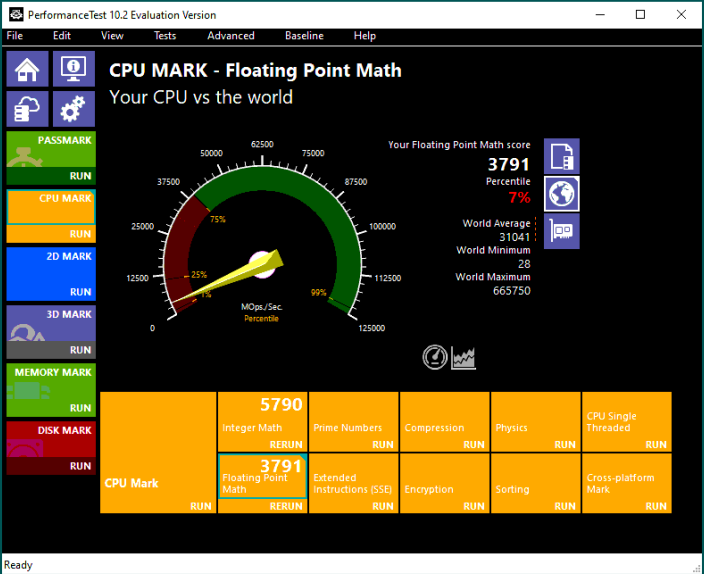
Task: Click the 7% percentile value
Action: 519,197
